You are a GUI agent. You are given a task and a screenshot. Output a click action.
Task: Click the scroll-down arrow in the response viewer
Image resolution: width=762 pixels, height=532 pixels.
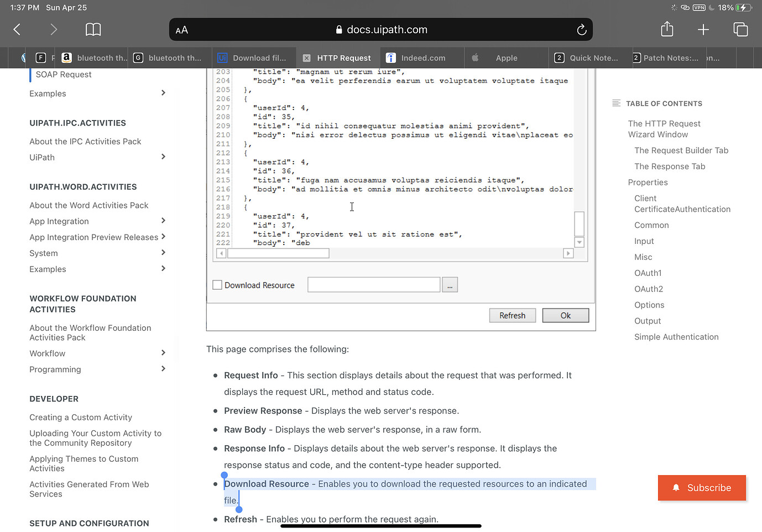(x=580, y=242)
